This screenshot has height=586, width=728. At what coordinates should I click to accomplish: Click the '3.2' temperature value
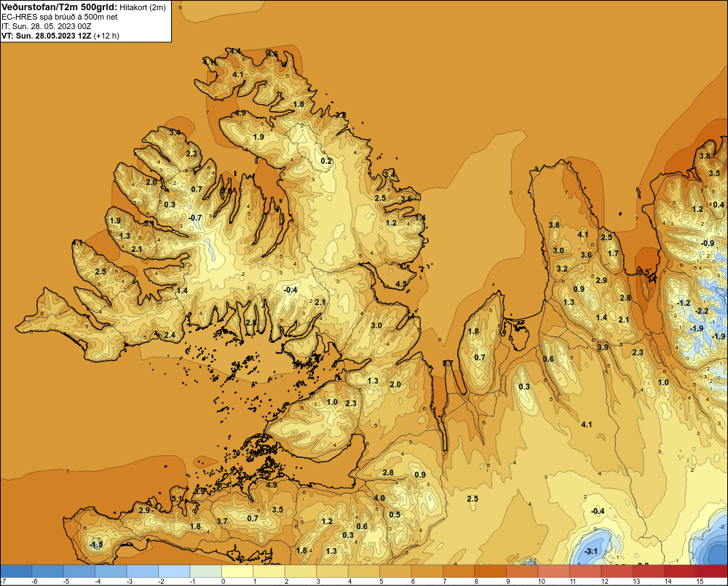562,269
